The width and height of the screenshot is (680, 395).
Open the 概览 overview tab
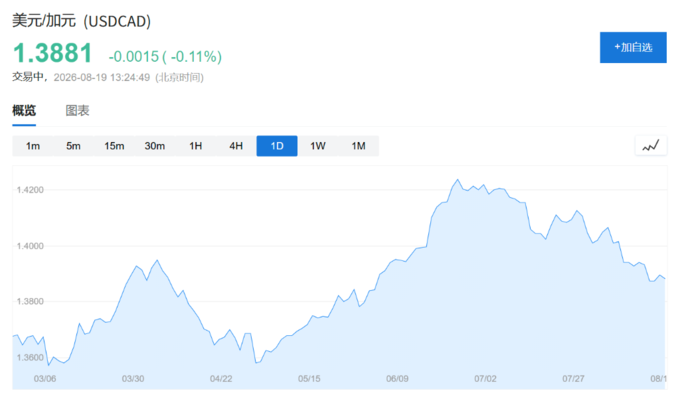point(24,111)
